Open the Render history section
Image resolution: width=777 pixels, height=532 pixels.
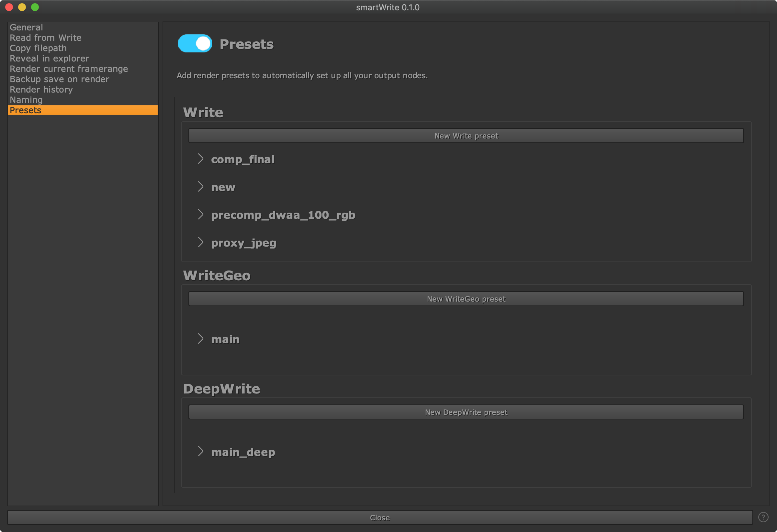[x=41, y=90]
